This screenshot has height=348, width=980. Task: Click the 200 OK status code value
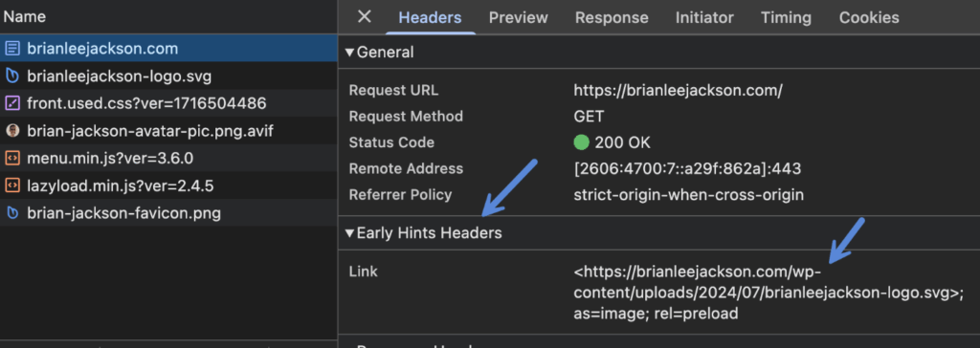622,142
